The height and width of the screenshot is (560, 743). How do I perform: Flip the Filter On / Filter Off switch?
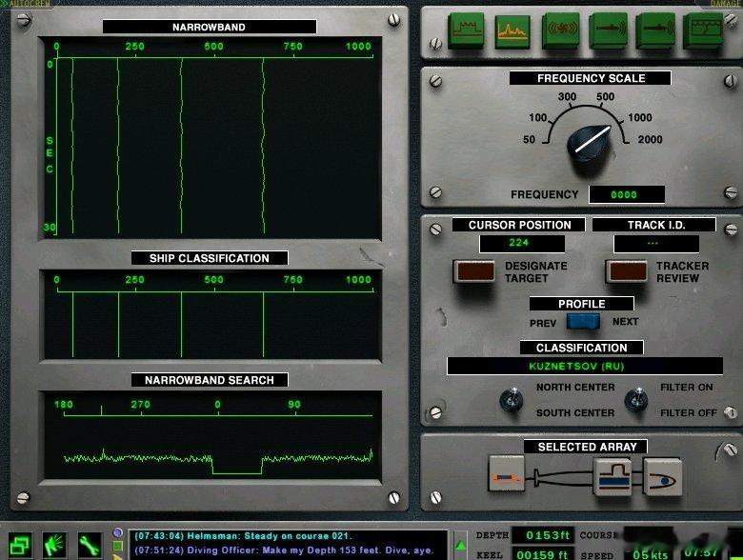tap(636, 399)
